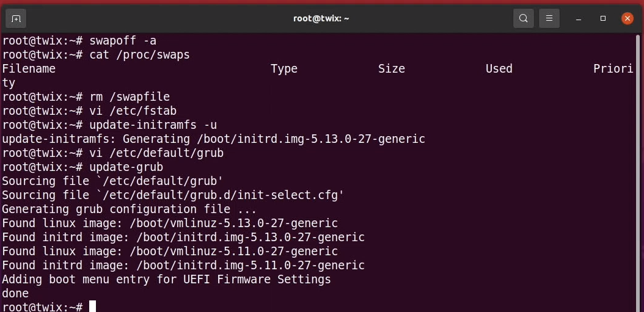Click the cat /proc/swaps command

coord(140,55)
